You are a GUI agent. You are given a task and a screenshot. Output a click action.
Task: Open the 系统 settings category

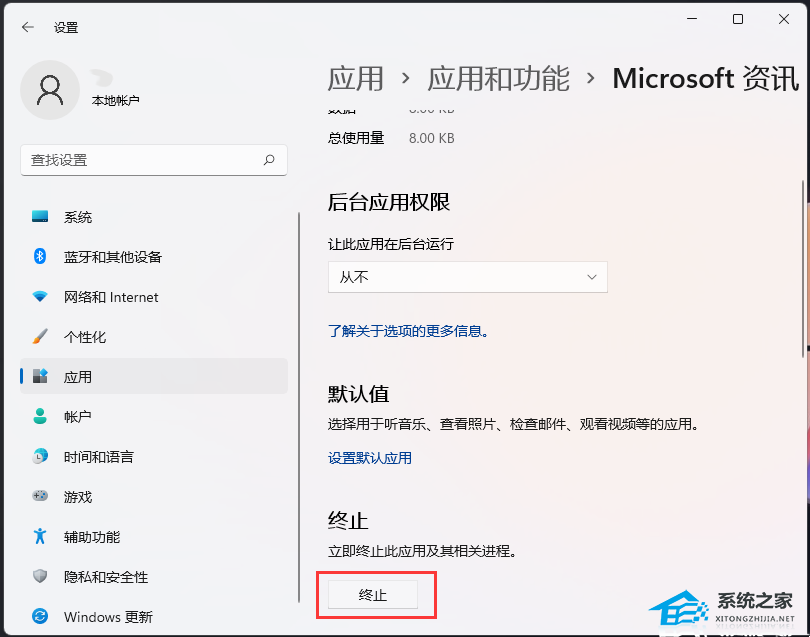(154, 216)
